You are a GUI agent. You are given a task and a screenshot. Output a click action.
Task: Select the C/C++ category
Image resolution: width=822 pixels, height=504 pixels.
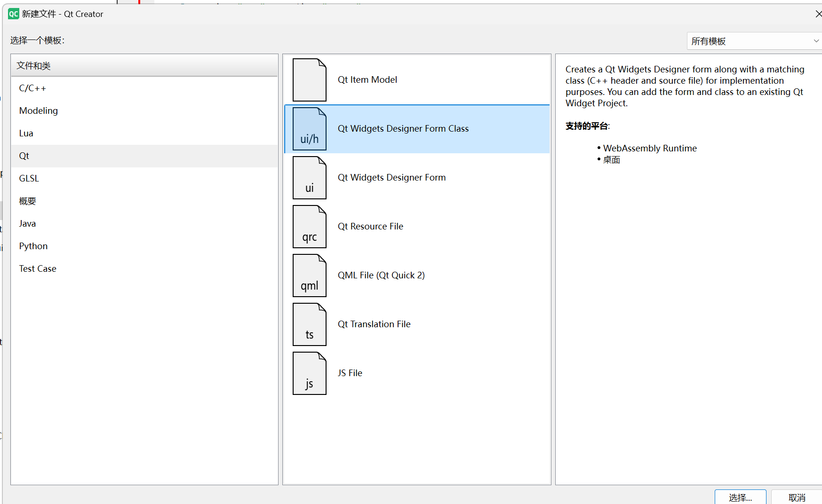(x=144, y=88)
